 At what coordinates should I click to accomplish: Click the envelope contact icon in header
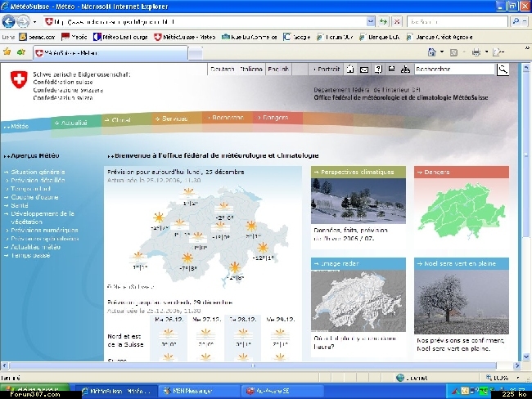(x=364, y=69)
